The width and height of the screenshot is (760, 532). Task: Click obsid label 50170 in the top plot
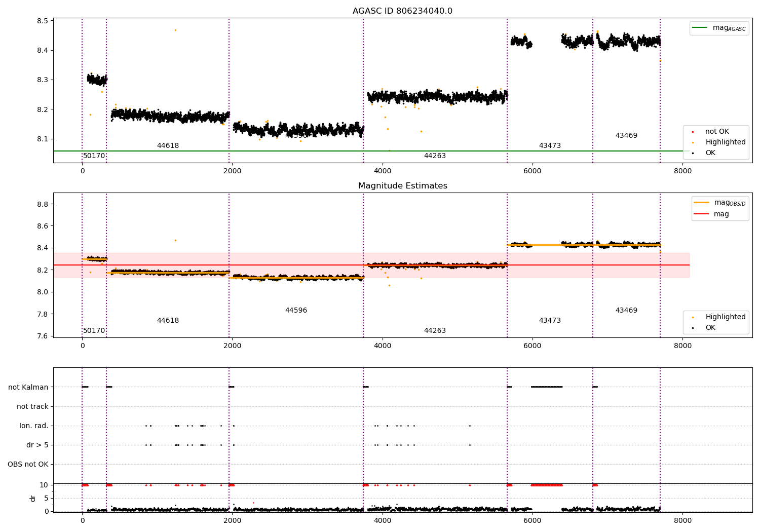tap(94, 156)
